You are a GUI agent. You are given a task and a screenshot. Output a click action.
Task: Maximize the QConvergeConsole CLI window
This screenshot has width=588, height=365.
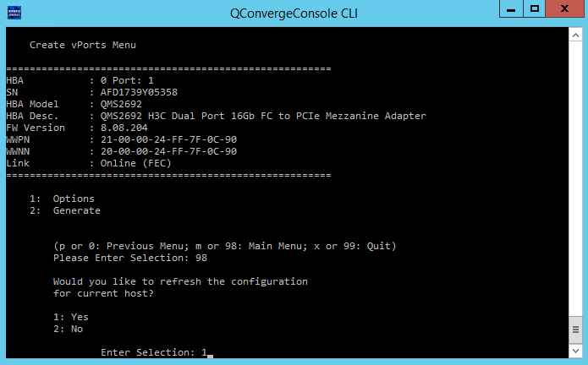(535, 9)
